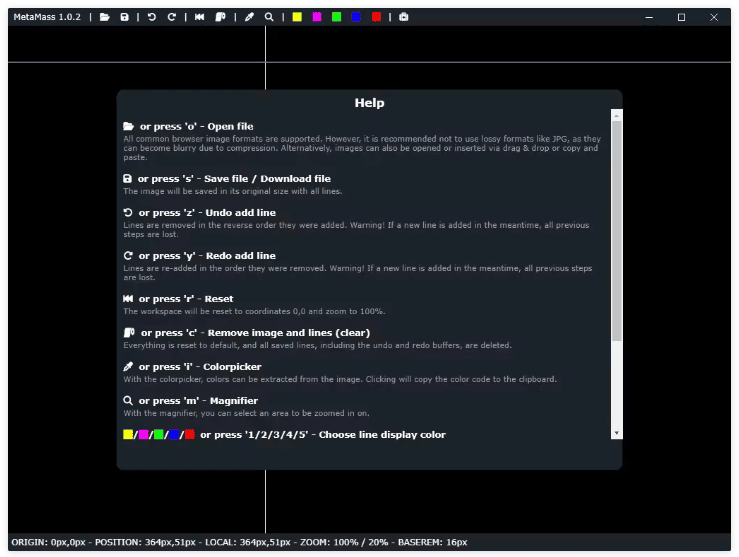Click the Clear image and lines toolbar icon

220,17
